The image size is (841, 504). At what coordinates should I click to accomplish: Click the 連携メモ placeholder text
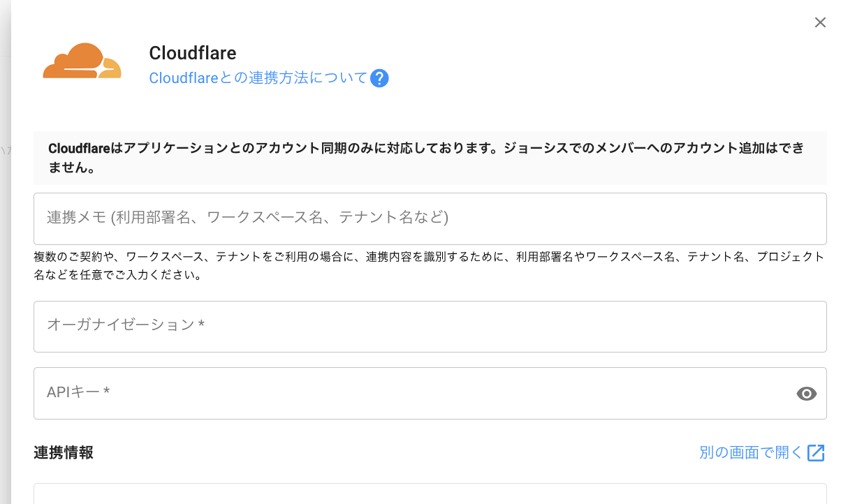(x=247, y=218)
